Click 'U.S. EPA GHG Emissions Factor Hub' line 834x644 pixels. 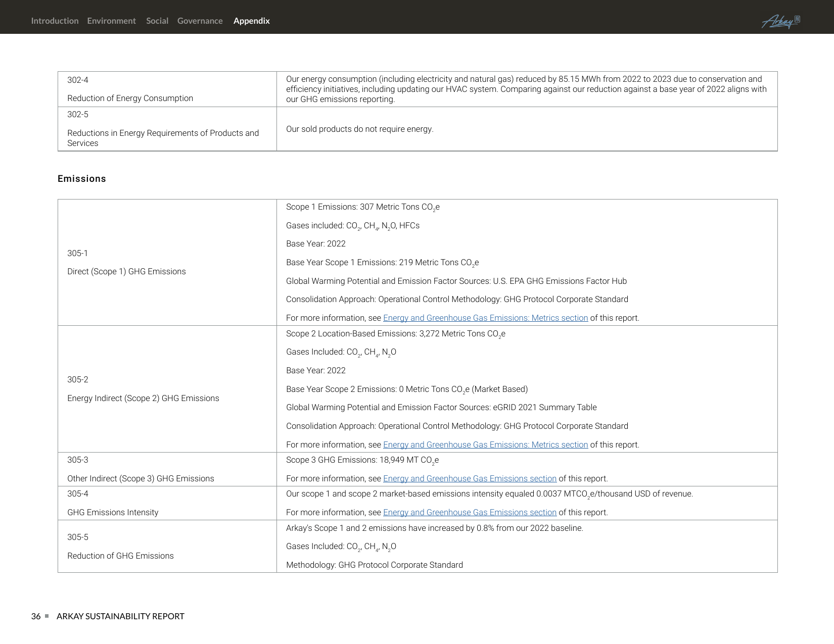[x=456, y=281]
